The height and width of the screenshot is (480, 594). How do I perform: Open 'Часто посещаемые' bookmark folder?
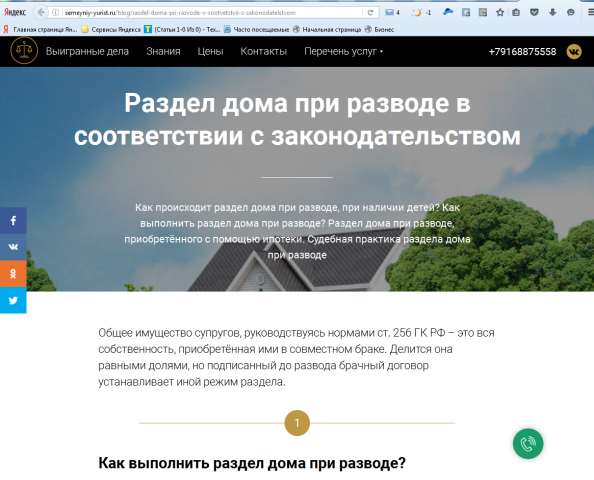pyautogui.click(x=256, y=29)
